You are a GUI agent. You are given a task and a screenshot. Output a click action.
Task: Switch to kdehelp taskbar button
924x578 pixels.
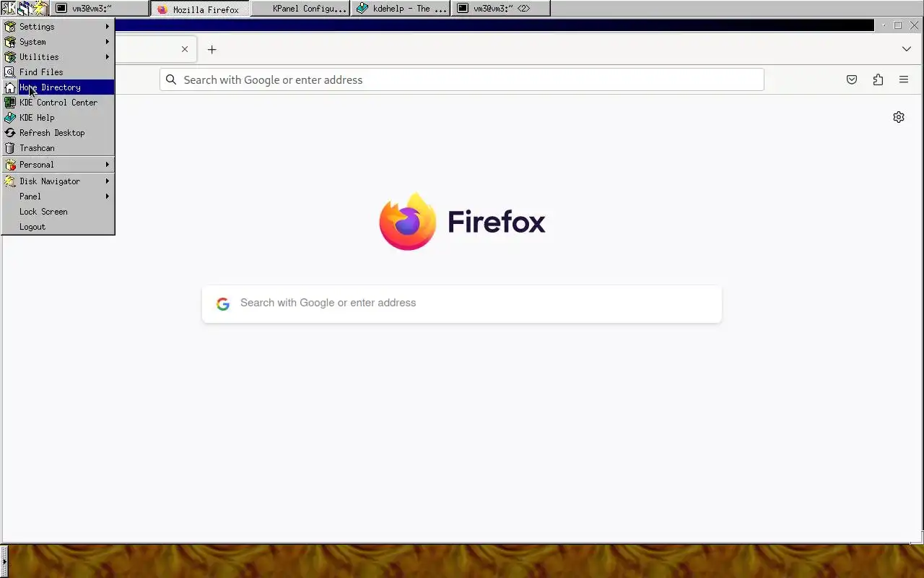click(401, 9)
